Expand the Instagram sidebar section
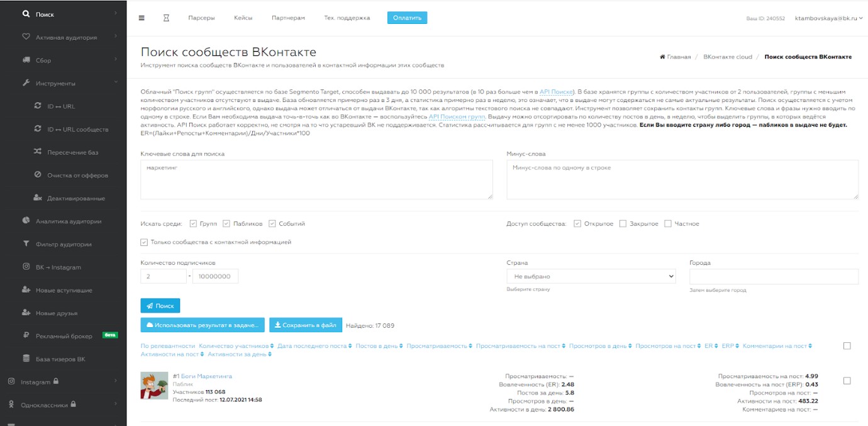 116,381
